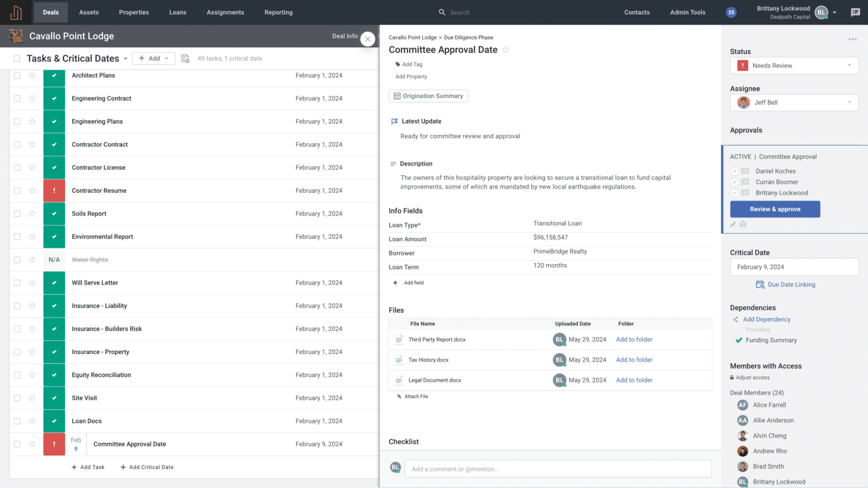
Task: Open the messages icon at top right
Action: [x=856, y=12]
